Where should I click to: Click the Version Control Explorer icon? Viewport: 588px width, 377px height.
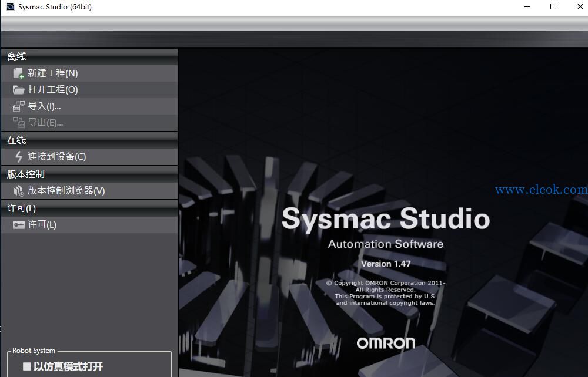click(x=18, y=191)
